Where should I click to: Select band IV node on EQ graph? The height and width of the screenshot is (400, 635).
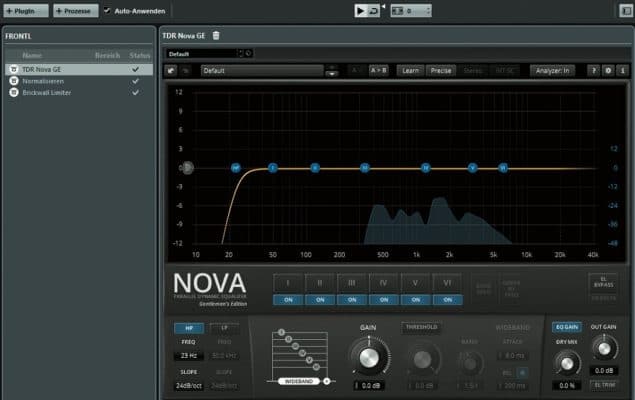tap(426, 168)
